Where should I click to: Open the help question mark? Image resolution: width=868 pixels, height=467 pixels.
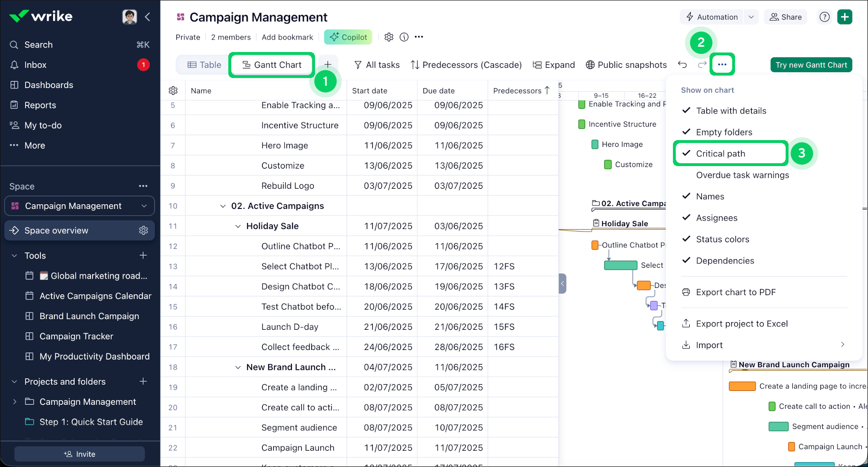(825, 17)
